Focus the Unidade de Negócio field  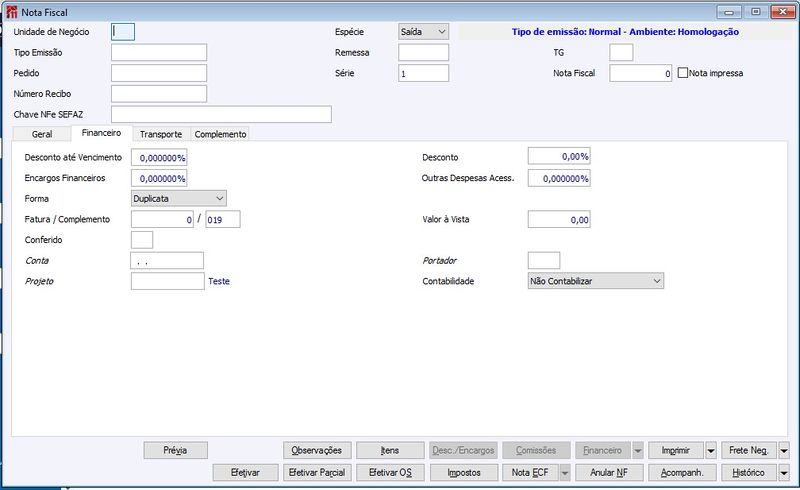[123, 32]
